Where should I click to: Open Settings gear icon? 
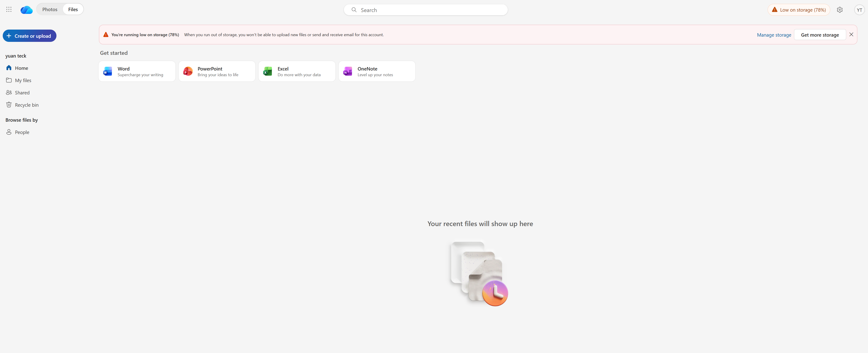pos(839,10)
